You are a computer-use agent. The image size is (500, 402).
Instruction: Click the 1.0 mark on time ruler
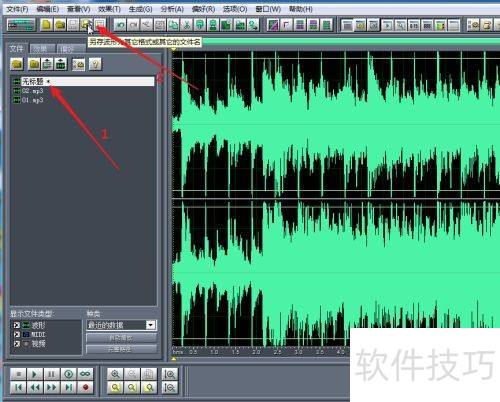pos(214,352)
